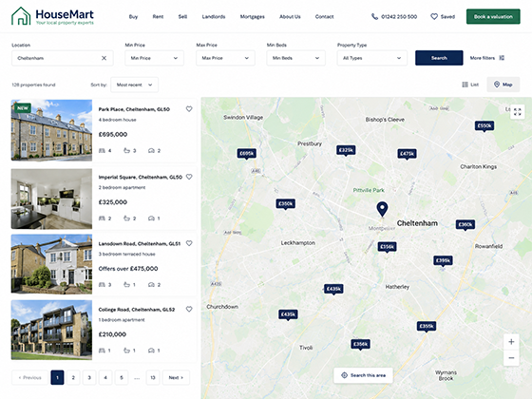Go to page 5 of results

122,378
